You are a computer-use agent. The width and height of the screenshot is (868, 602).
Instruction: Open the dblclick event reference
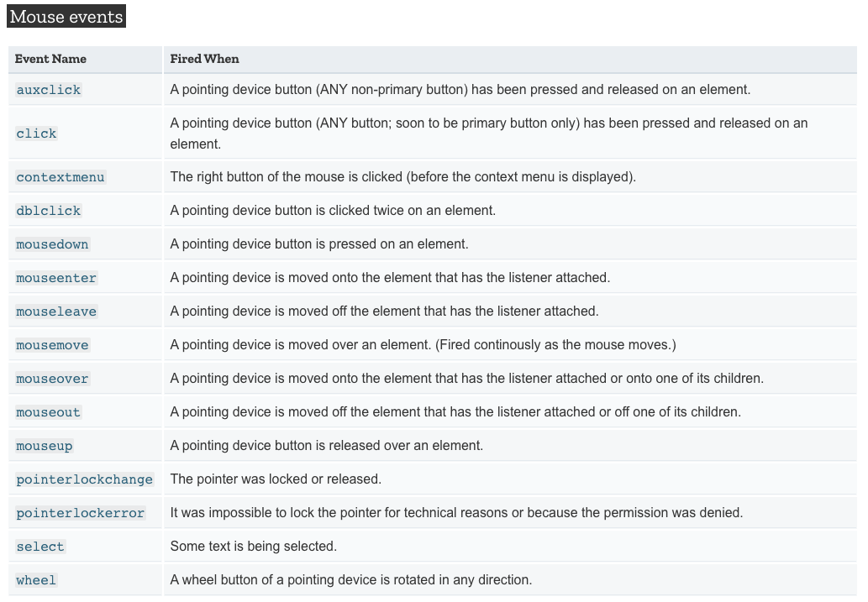pos(49,211)
